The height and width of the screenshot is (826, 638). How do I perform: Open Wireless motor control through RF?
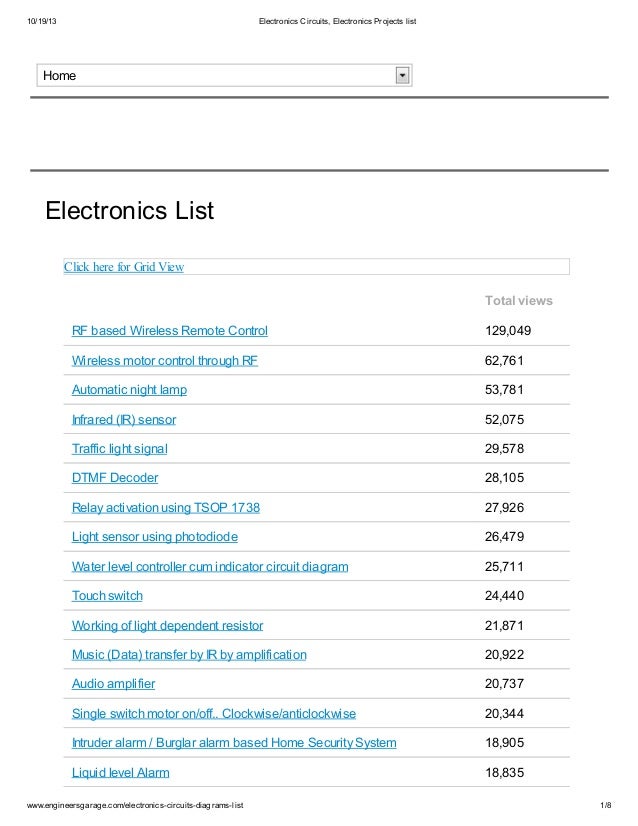pos(165,361)
